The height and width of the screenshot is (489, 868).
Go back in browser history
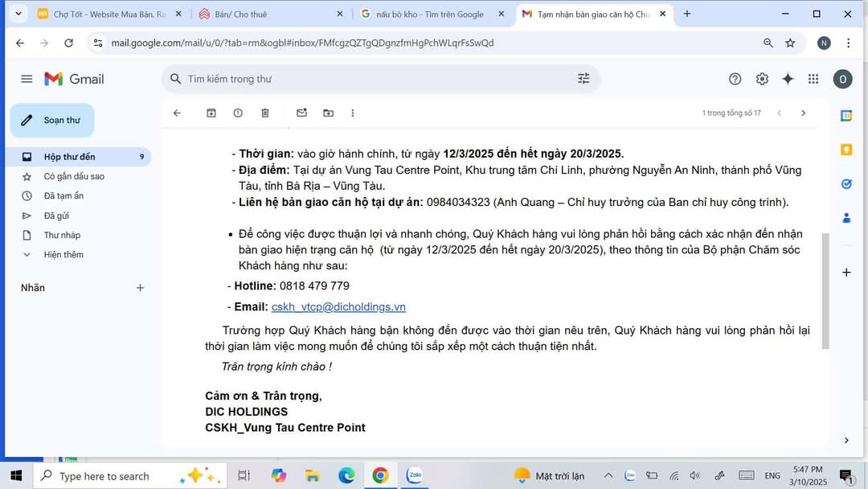pos(20,43)
